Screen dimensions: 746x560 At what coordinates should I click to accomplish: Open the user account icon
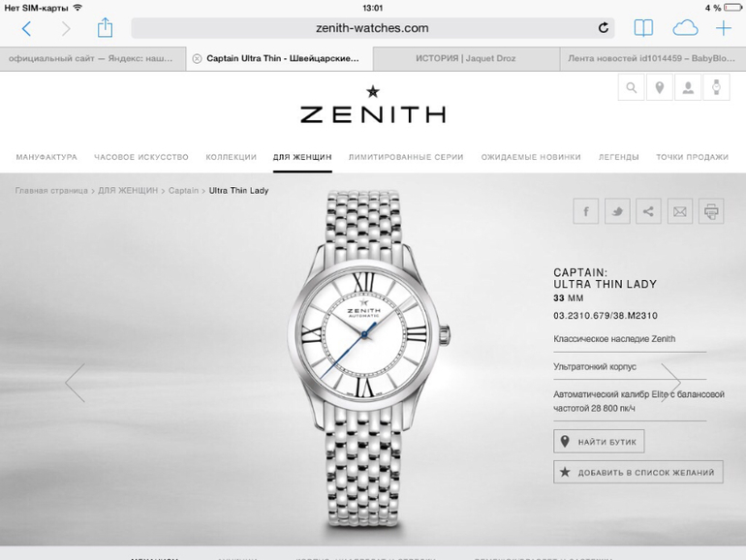coord(688,87)
